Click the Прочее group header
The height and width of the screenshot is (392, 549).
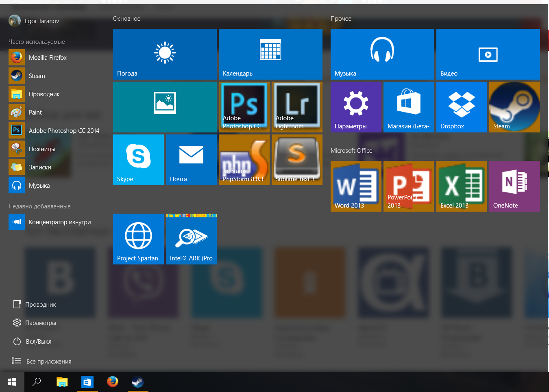tap(341, 19)
